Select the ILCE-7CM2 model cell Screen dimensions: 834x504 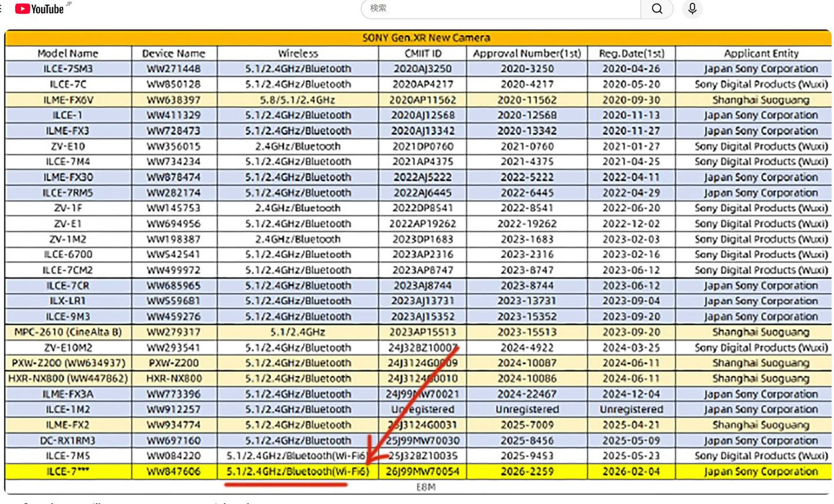click(x=68, y=270)
